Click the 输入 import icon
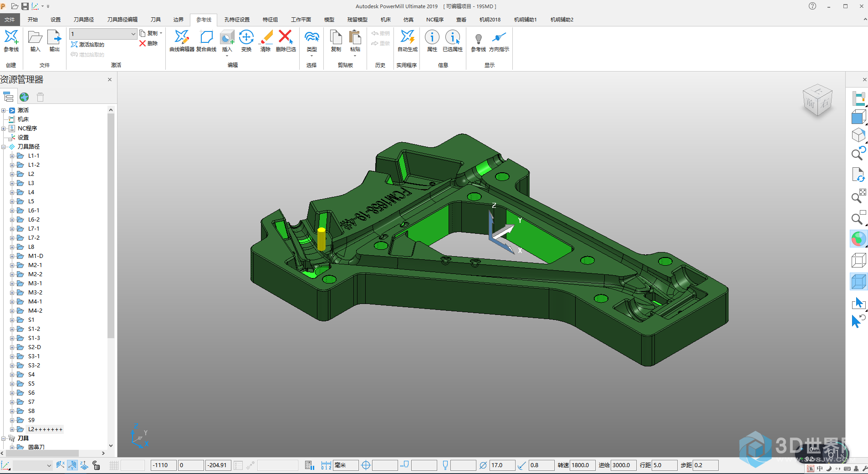This screenshot has height=474, width=868. tap(35, 37)
